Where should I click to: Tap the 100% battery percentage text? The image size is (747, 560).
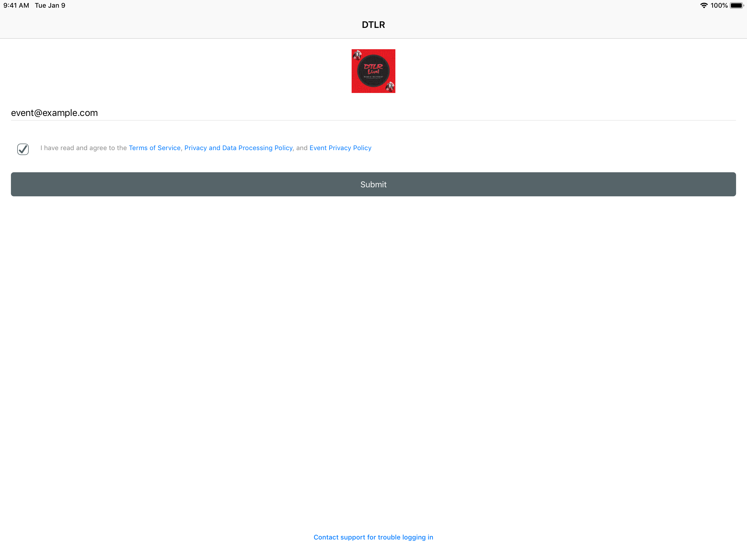(719, 5)
